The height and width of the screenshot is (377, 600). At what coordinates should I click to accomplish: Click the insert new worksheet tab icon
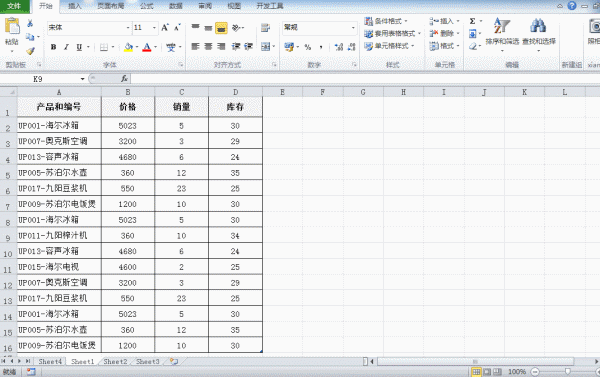tap(174, 361)
